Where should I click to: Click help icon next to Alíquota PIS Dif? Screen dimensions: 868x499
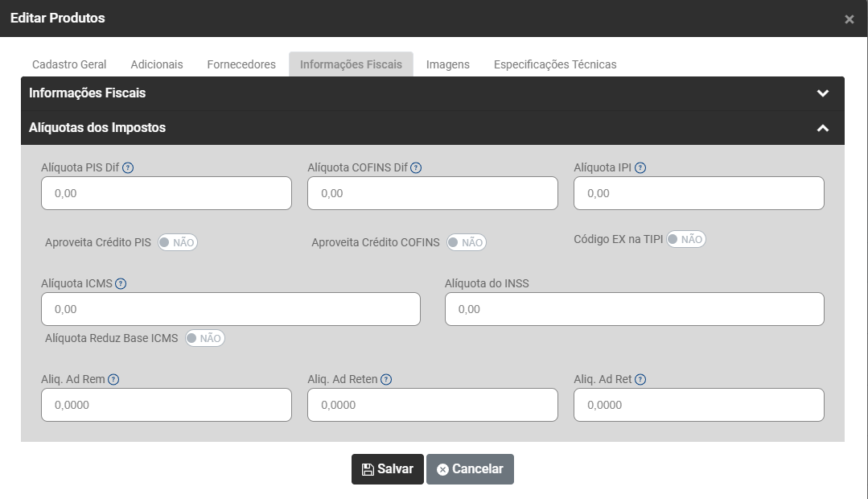128,168
